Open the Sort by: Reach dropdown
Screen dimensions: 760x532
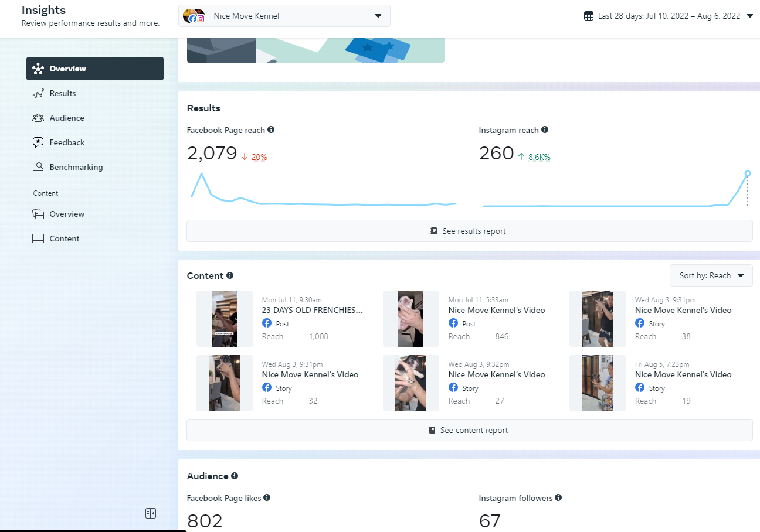711,275
